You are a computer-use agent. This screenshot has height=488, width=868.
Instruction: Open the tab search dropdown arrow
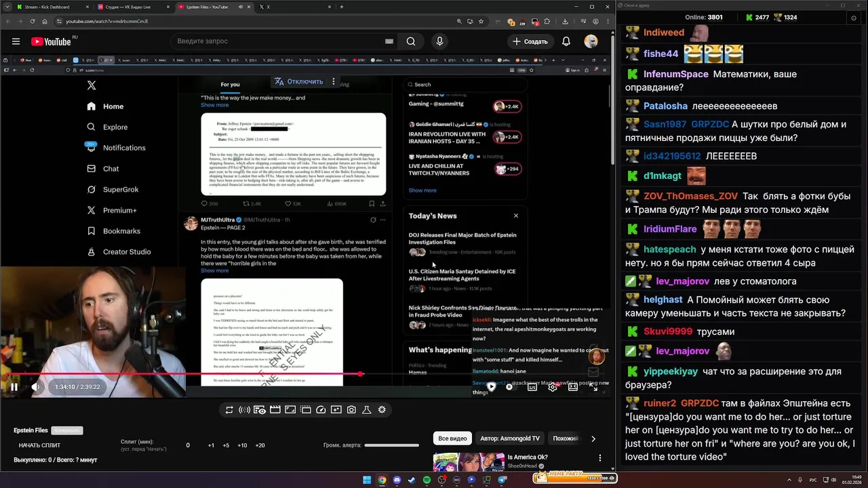[x=6, y=7]
